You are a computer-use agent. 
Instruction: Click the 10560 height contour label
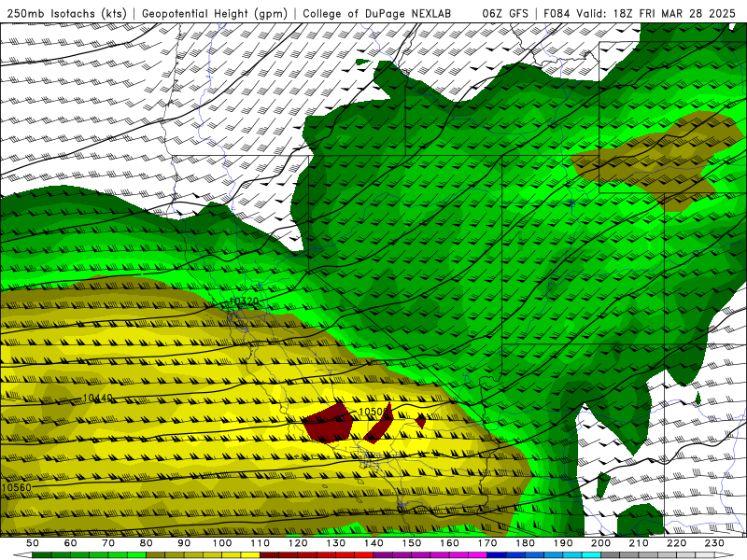coord(17,487)
